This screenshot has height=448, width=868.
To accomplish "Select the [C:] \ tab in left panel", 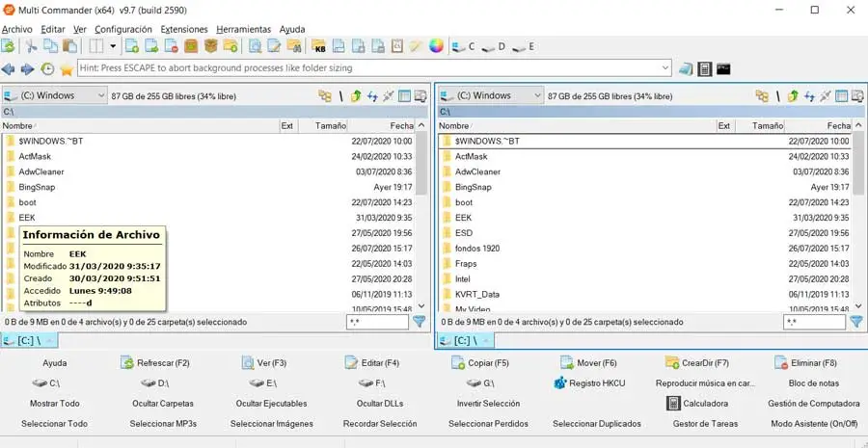I will 29,341.
